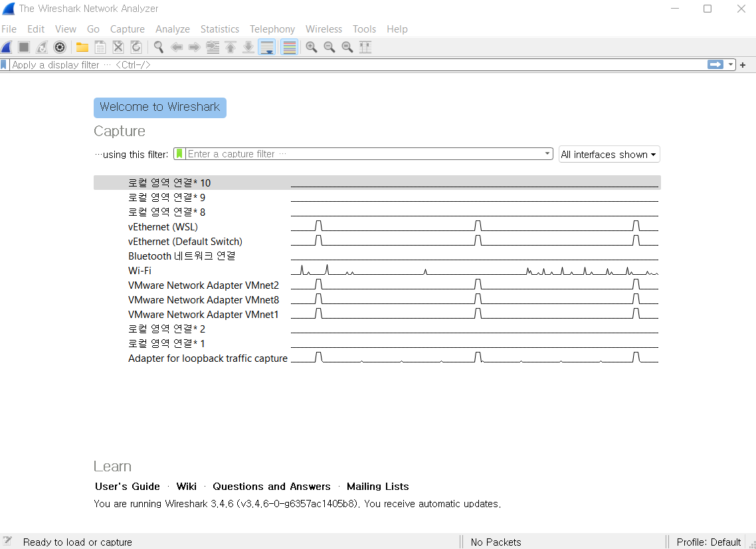Expand the capture filter dropdown arrow
This screenshot has height=549, width=756.
(x=547, y=154)
